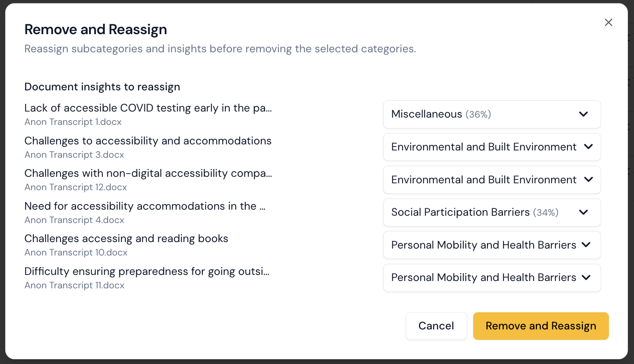This screenshot has width=634, height=364.
Task: Close the dialog with the X icon
Action: pos(608,22)
